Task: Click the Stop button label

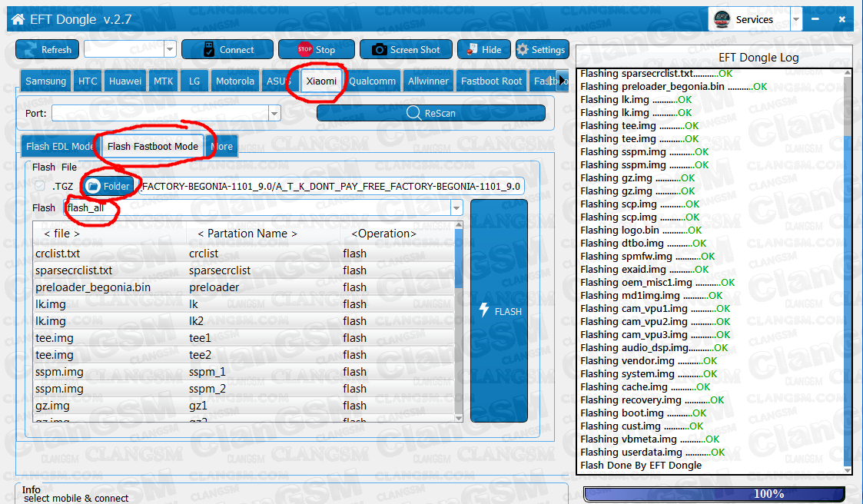Action: pos(325,49)
